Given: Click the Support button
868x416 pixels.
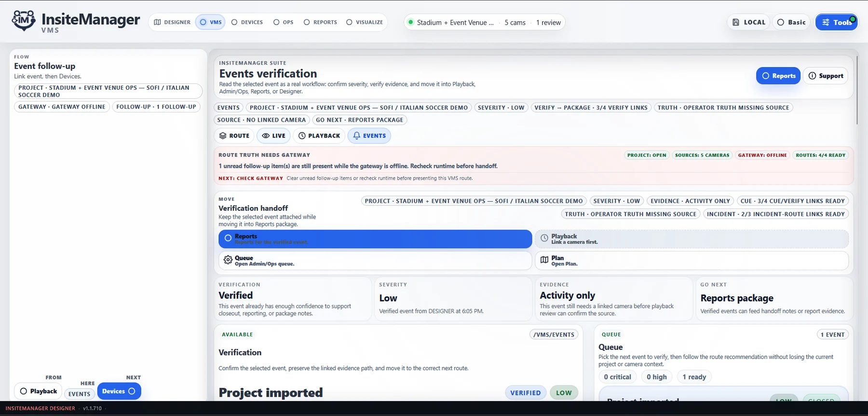Looking at the screenshot, I should 826,76.
